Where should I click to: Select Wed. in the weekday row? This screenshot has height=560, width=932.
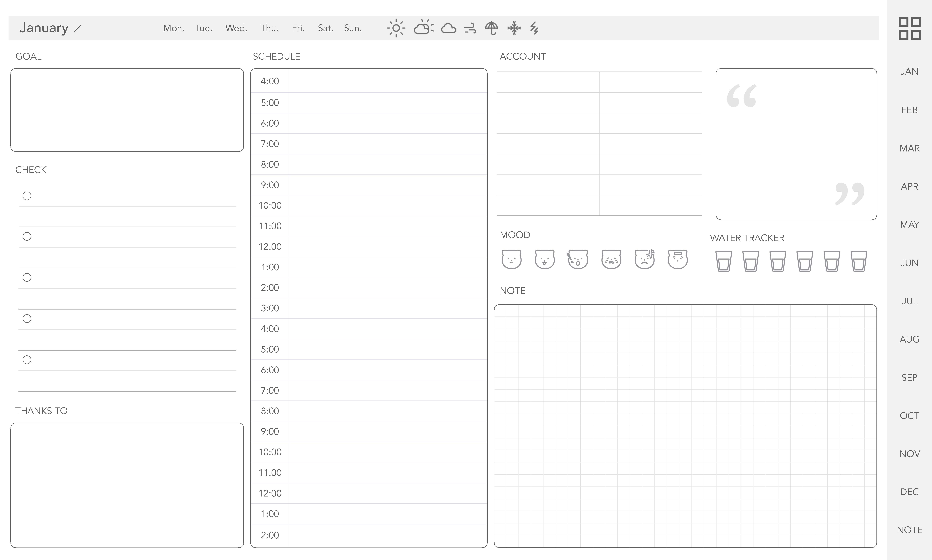tap(236, 28)
